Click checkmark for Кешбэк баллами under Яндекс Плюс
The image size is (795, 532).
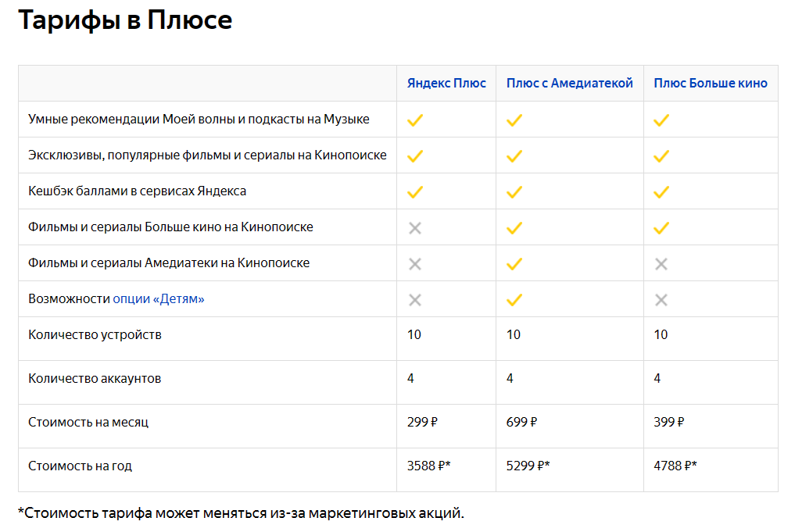[x=415, y=191]
